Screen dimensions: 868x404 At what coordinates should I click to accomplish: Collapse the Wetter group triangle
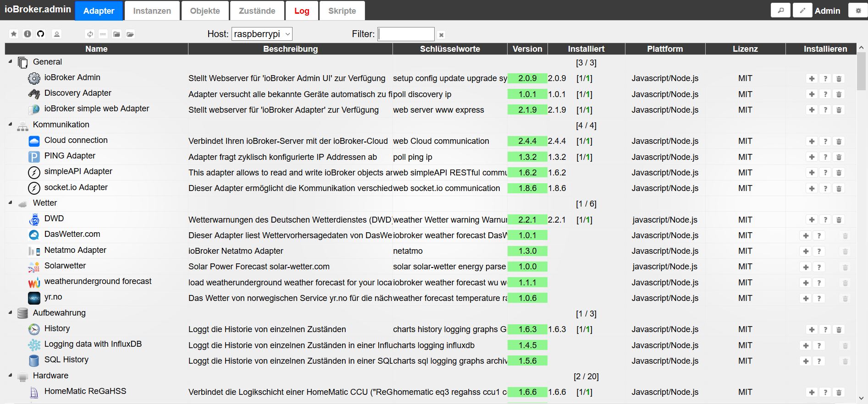(11, 202)
